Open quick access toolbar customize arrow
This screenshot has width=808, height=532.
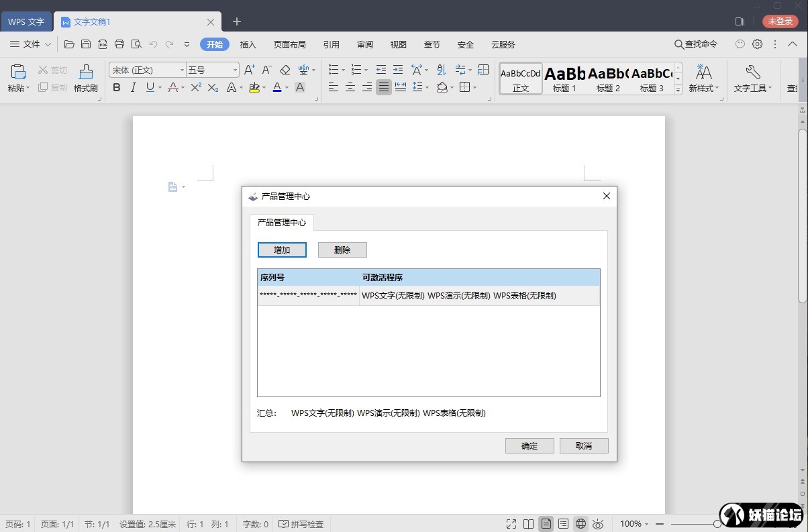click(187, 44)
